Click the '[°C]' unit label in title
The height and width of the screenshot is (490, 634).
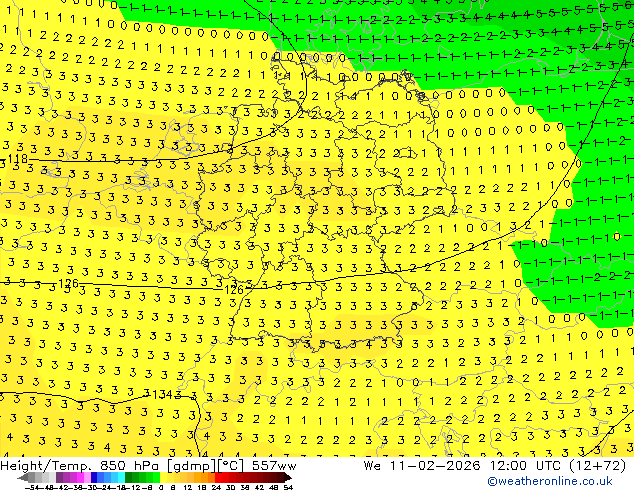pos(232,466)
